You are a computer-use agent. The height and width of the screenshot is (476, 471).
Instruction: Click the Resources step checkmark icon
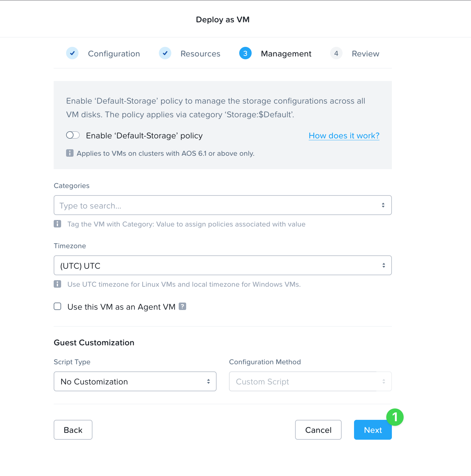tap(165, 53)
